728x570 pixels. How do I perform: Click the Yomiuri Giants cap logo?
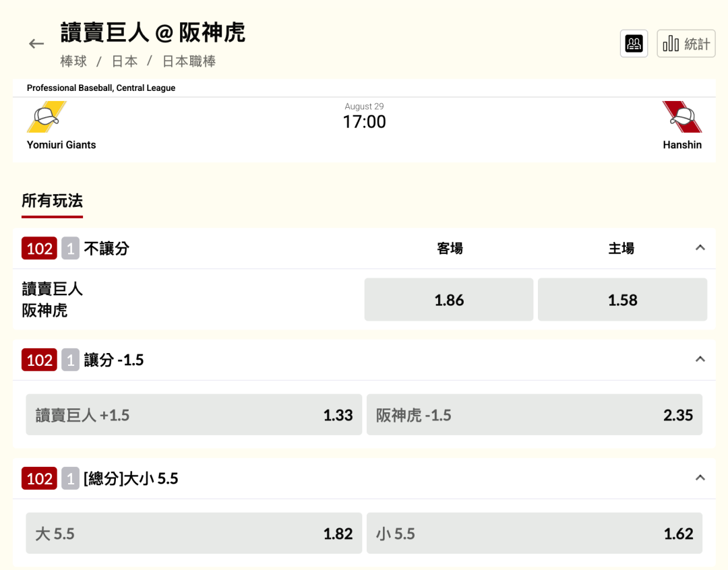(x=47, y=117)
